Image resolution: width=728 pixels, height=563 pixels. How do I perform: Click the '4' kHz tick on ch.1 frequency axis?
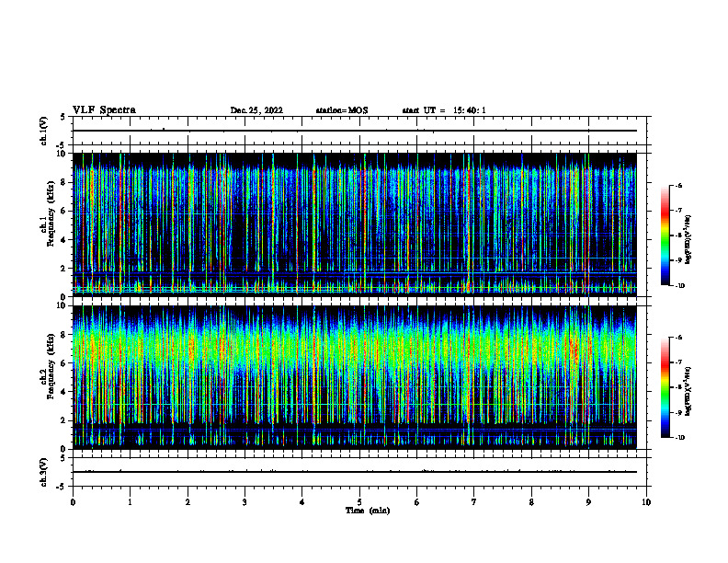point(64,240)
